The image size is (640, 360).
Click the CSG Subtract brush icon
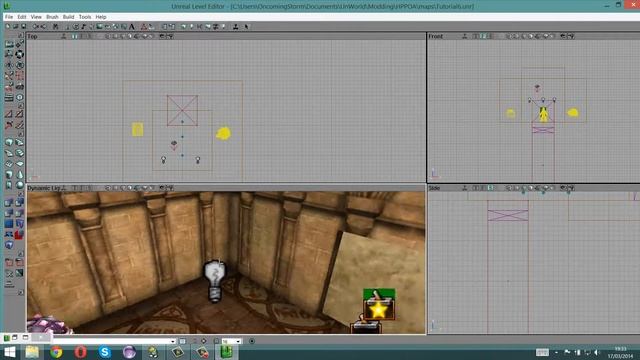coord(19,202)
